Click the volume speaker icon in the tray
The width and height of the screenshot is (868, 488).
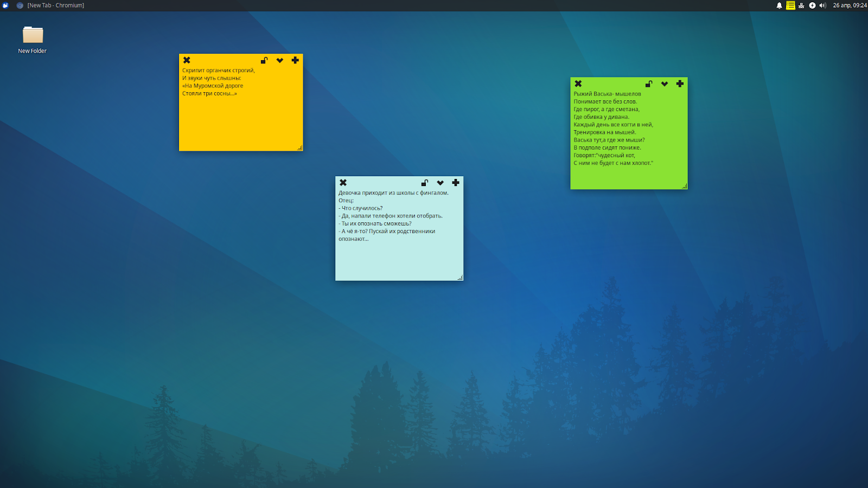click(822, 5)
